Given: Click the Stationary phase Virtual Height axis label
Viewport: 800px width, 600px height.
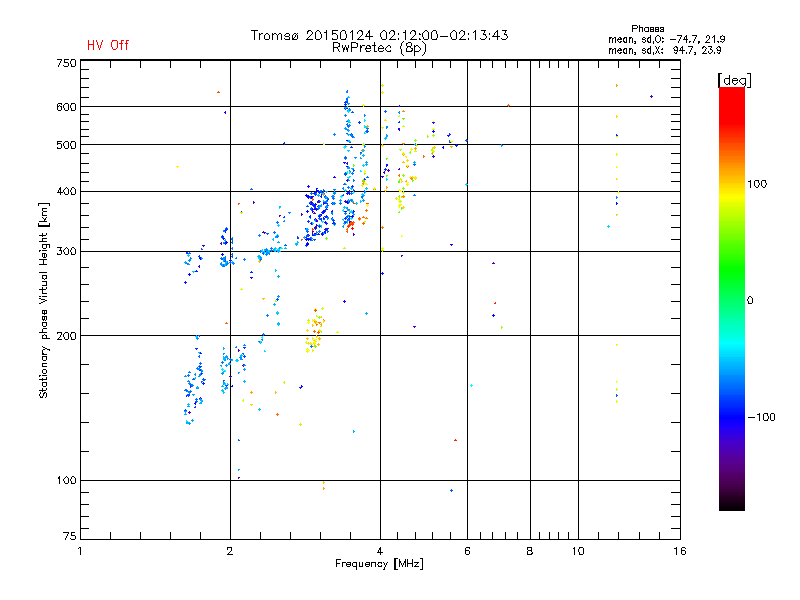Looking at the screenshot, I should coord(44,301).
